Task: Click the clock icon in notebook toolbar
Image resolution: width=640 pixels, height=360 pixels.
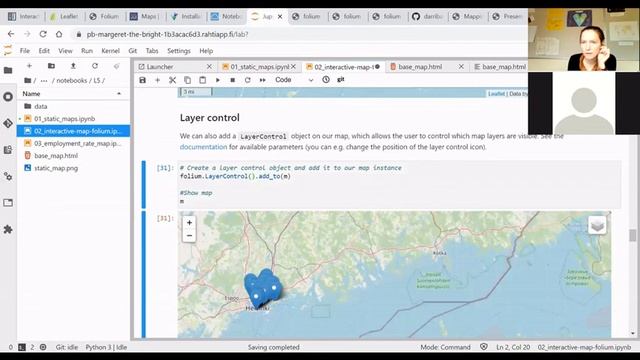Action: (326, 80)
